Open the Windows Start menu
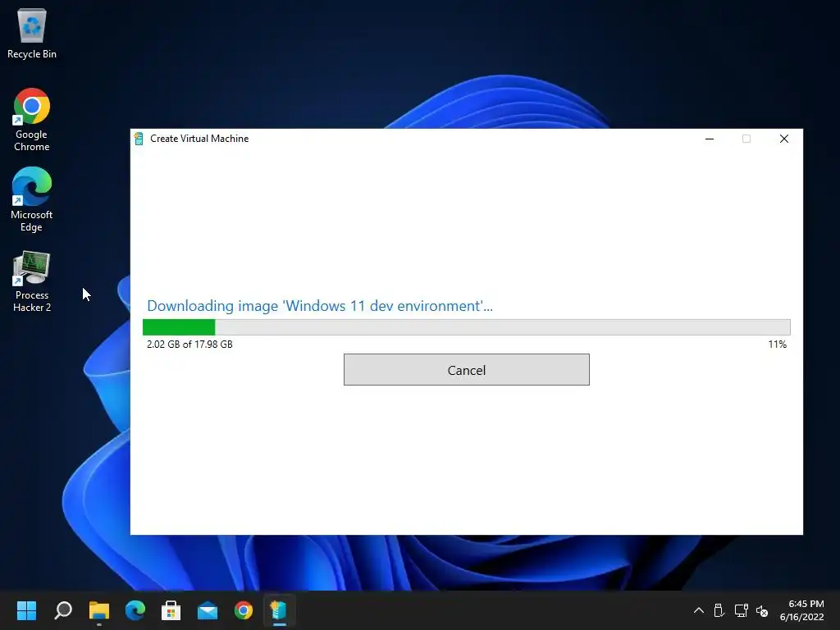 [26, 610]
